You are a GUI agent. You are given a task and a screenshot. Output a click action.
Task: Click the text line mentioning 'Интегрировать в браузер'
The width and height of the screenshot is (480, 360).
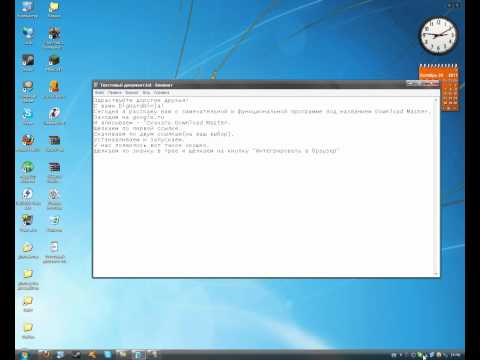(216, 151)
